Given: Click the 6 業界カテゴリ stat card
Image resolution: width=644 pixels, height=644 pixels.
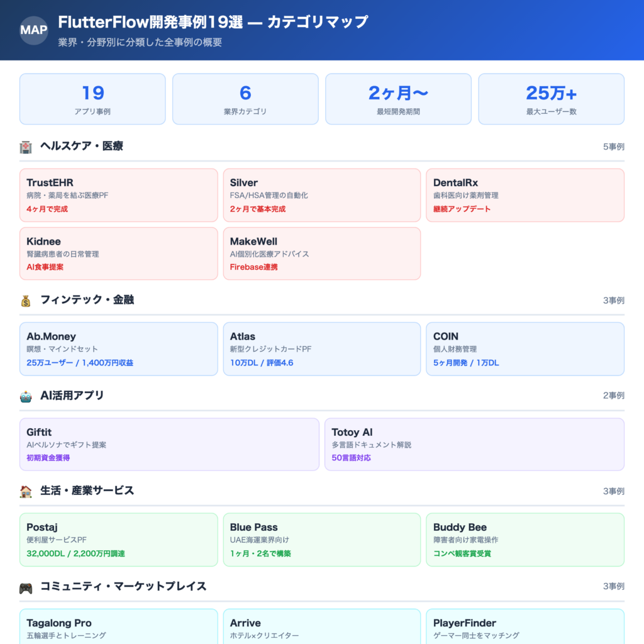Looking at the screenshot, I should [x=245, y=99].
